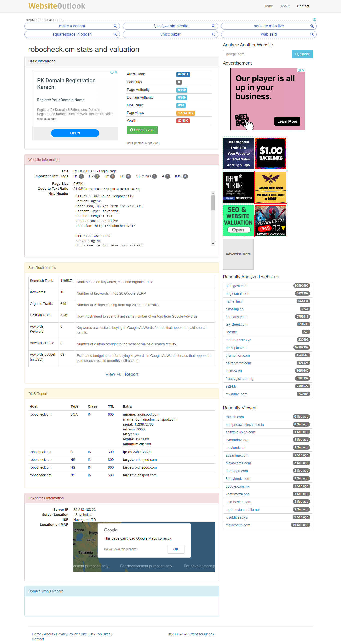Open Movie4Love.com ad banner

pos(271,221)
